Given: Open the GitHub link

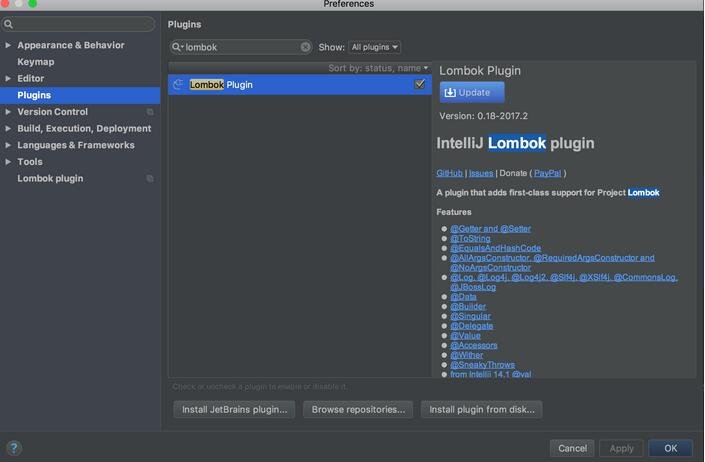Looking at the screenshot, I should click(449, 173).
